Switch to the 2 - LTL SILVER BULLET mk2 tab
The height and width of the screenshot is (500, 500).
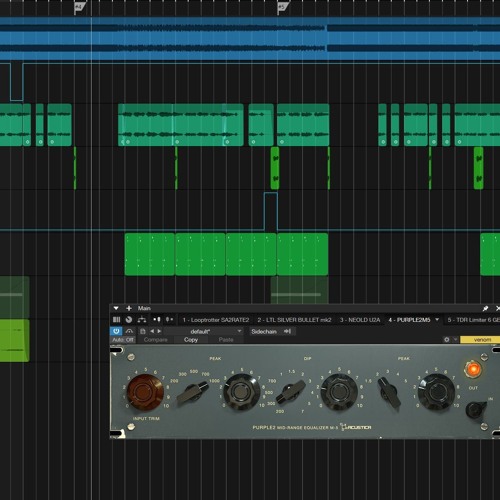click(x=294, y=320)
